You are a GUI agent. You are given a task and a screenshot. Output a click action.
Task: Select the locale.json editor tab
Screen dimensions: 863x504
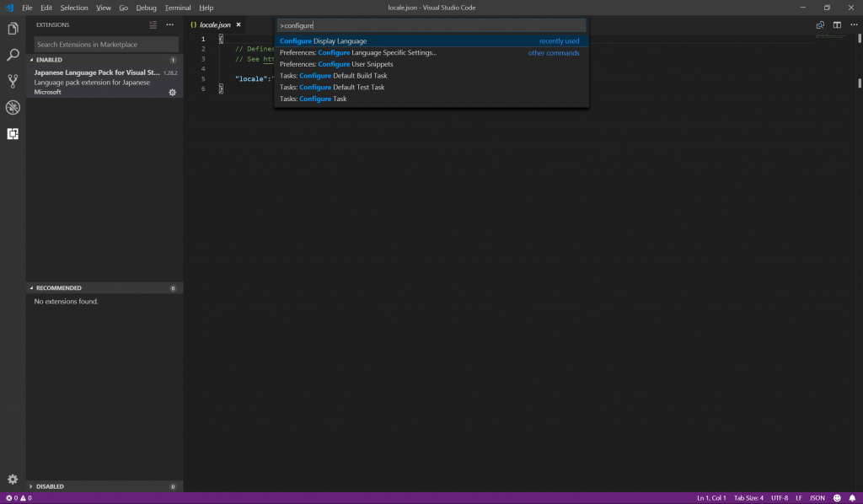click(213, 25)
